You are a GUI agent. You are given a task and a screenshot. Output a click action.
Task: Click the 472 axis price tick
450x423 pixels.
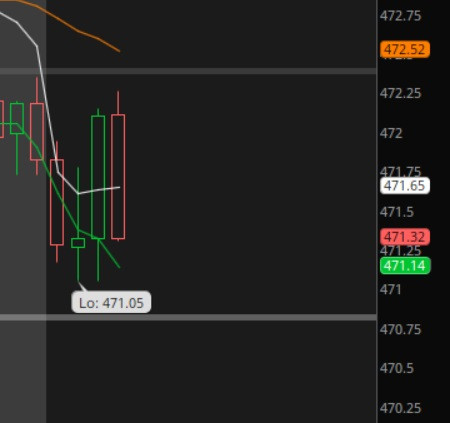coord(391,134)
